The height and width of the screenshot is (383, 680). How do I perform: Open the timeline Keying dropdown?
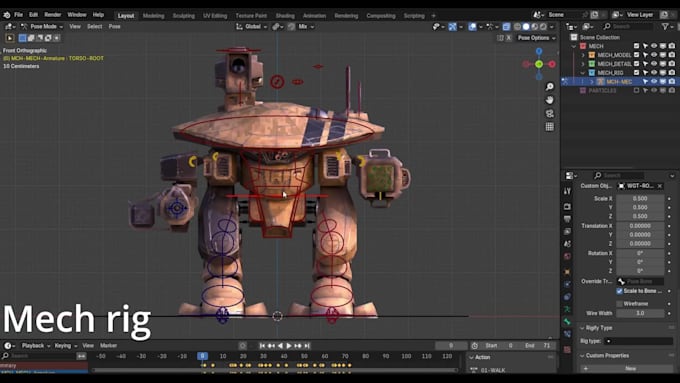tap(65, 346)
